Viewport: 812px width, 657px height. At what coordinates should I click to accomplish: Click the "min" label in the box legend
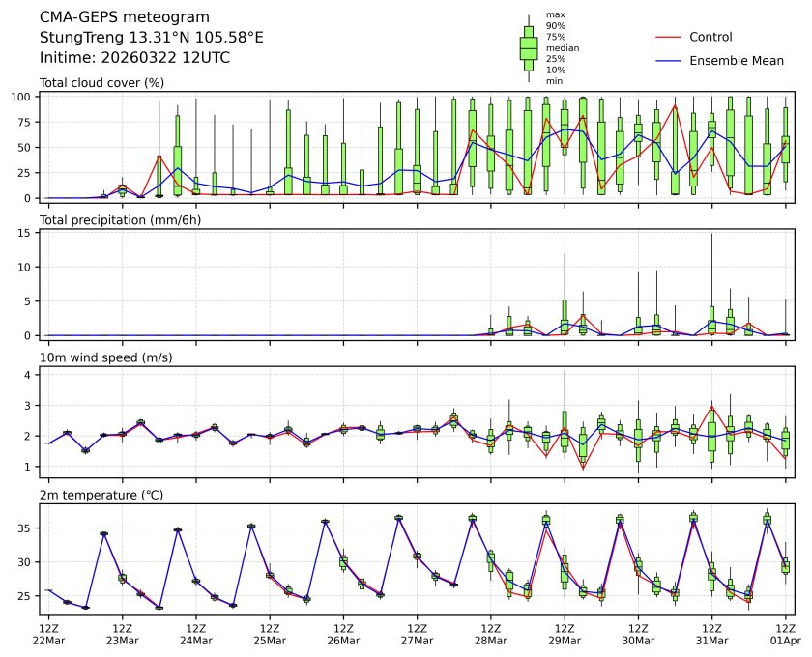point(554,81)
